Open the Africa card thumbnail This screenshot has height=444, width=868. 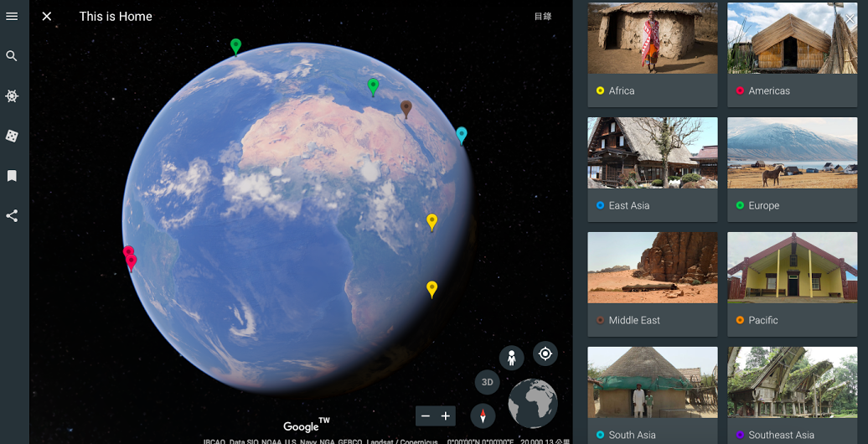(x=653, y=39)
